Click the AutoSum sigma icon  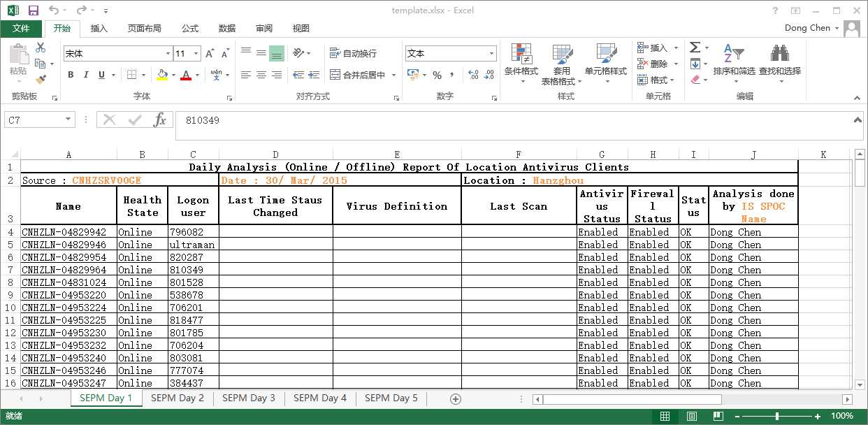[695, 48]
